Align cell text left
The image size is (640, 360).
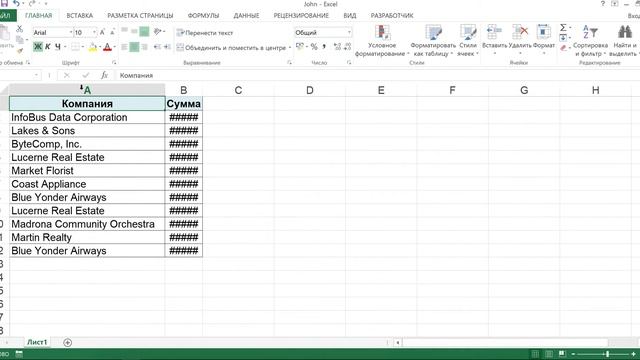124,47
